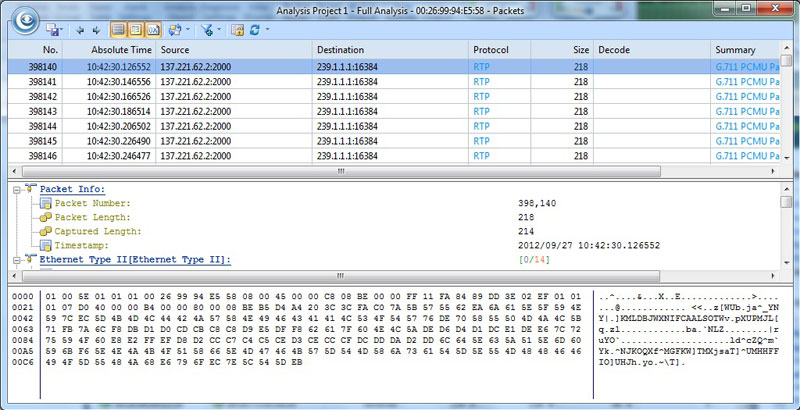800x410 pixels.
Task: Click the export packets save icon
Action: click(x=52, y=30)
